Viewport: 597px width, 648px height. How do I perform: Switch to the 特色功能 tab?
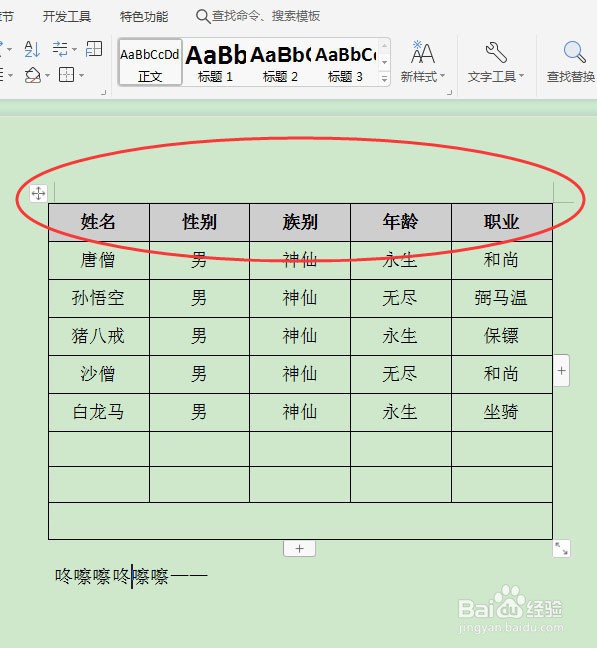(x=144, y=17)
